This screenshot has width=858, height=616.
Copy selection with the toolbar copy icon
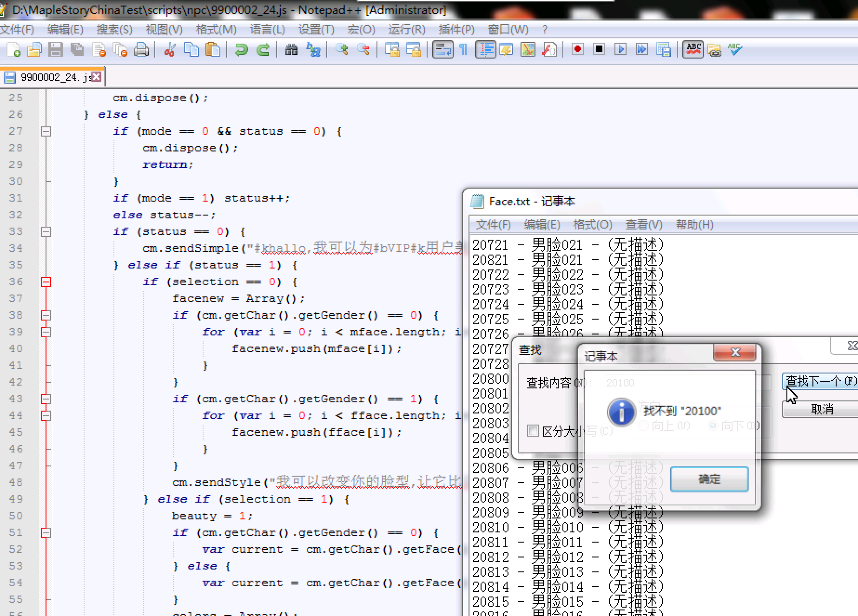click(x=191, y=50)
